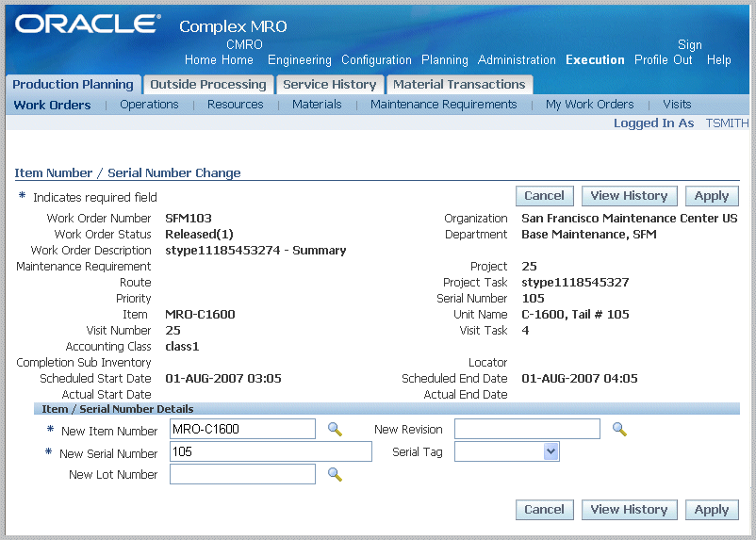Click accounting class value class1
This screenshot has height=540, width=756.
(x=182, y=346)
